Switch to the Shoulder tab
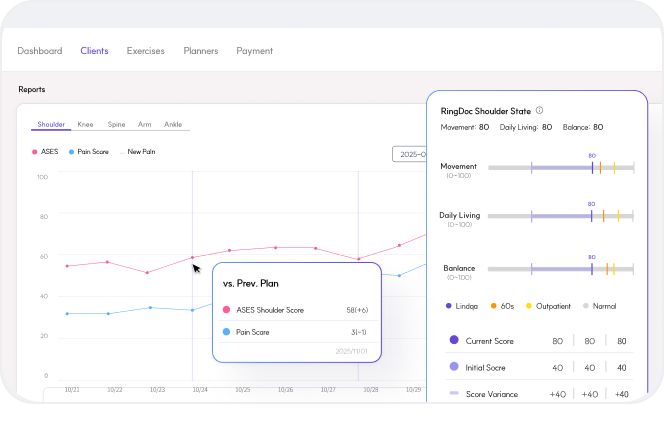 tap(51, 124)
